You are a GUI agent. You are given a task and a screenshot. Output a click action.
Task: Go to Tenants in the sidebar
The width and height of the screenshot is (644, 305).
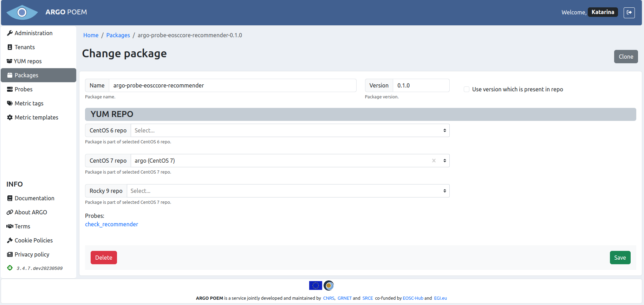click(39, 47)
